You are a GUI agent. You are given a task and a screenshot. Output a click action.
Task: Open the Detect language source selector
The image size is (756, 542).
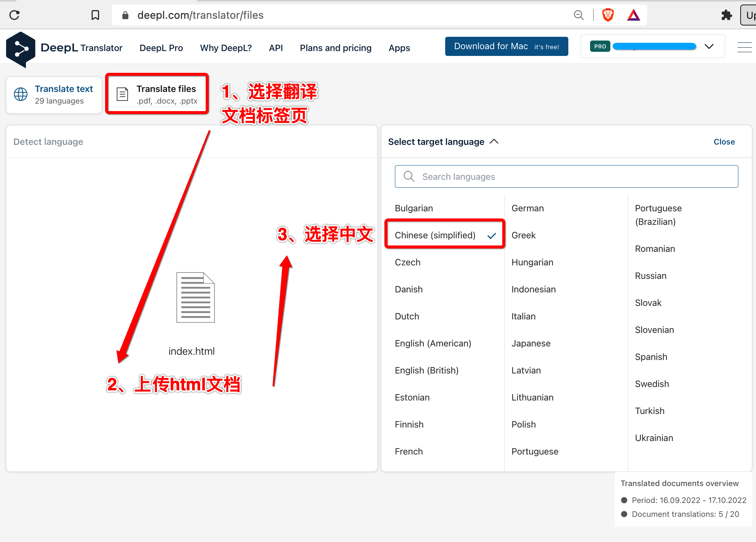tap(48, 142)
